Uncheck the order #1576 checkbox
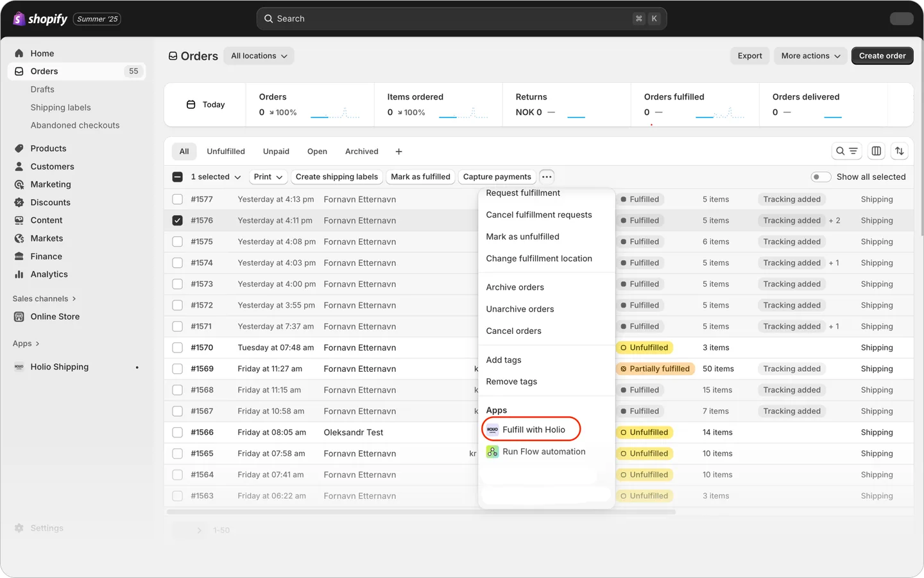This screenshot has width=924, height=578. click(178, 220)
